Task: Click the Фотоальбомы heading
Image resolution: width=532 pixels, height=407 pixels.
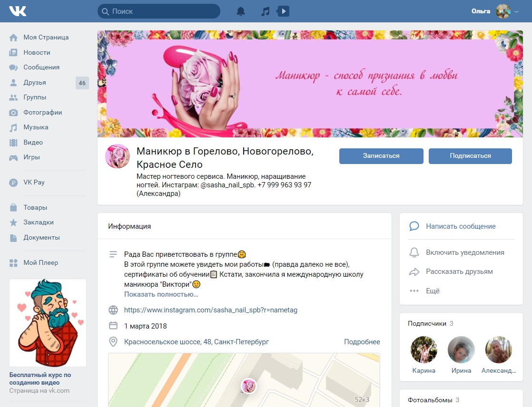Action: click(430, 400)
